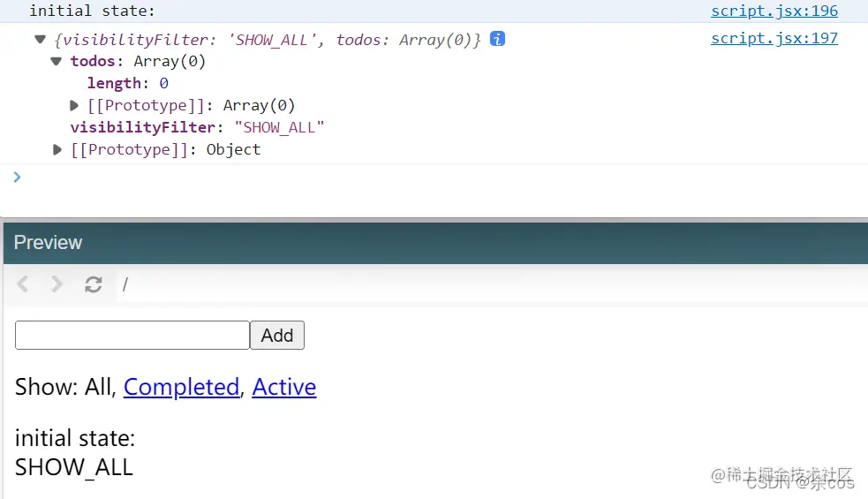Select the 'length: 0' property row

[x=128, y=83]
